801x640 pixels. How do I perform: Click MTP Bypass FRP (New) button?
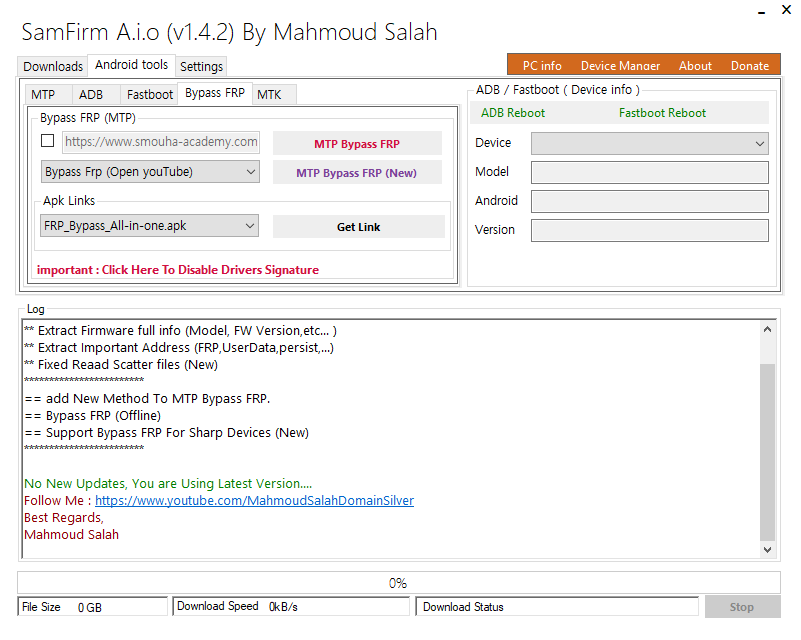click(357, 173)
